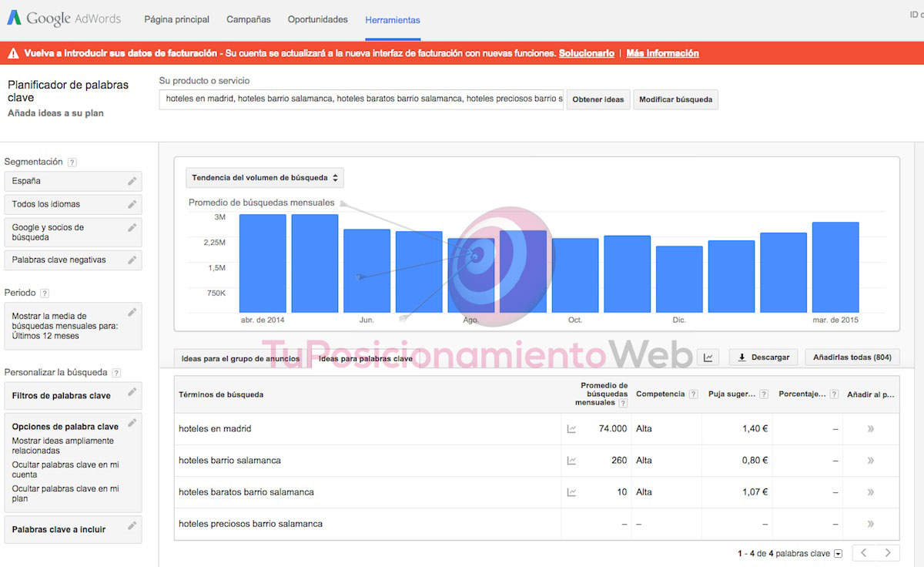Add hoteles barrio salamanca to plan arrows
Screen dimensions: 924x567
[x=871, y=461]
